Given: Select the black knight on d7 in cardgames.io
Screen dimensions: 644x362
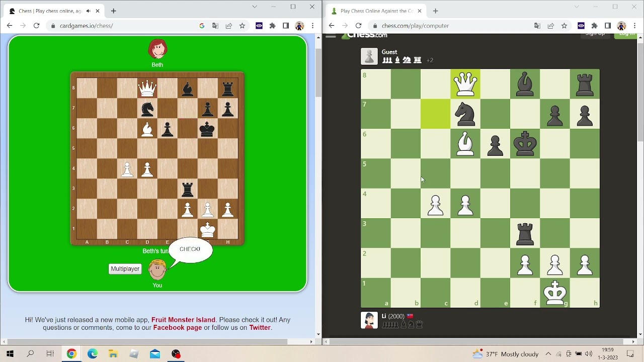Looking at the screenshot, I should (147, 109).
